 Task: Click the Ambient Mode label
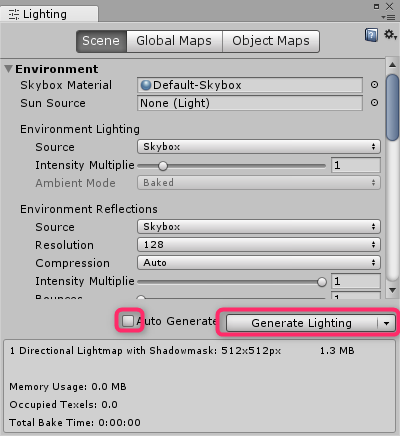(75, 183)
